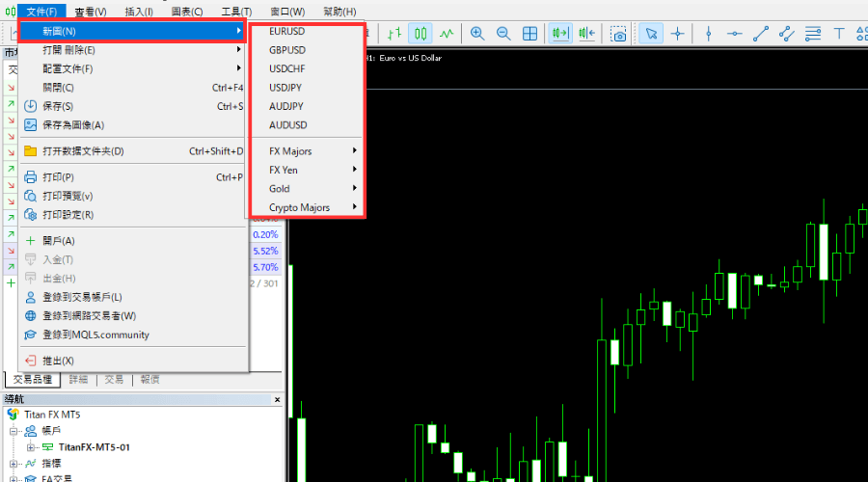Toggle chart auto-scroll to latest bar

559,34
